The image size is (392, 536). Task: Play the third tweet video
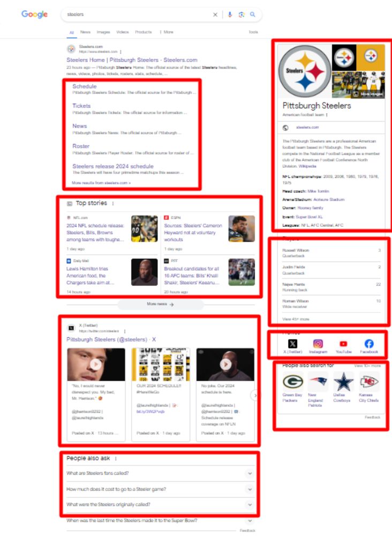click(225, 364)
